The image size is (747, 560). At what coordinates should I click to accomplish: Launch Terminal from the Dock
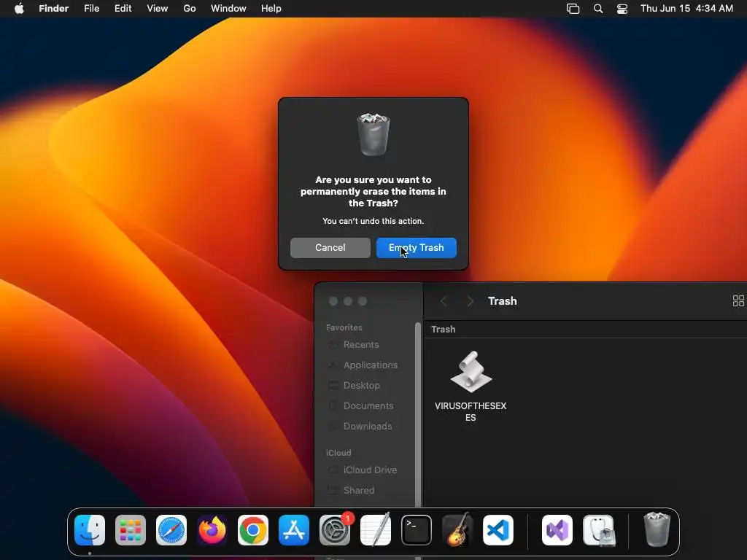point(417,530)
